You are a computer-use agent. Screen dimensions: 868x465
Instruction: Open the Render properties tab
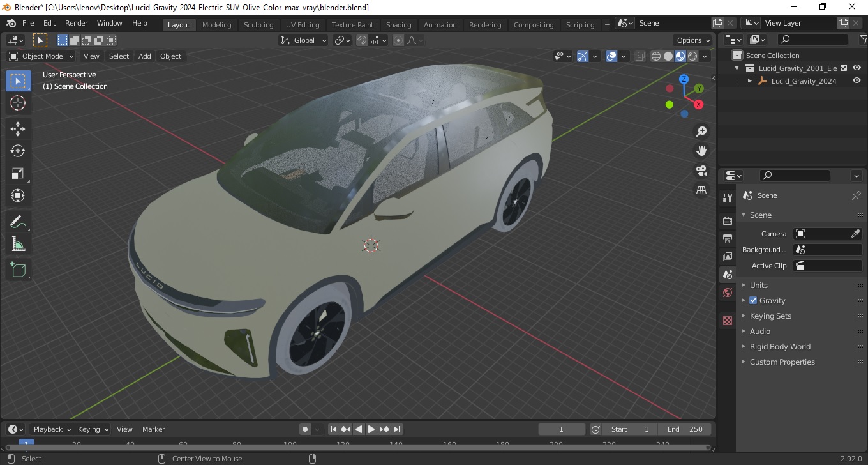tap(728, 220)
